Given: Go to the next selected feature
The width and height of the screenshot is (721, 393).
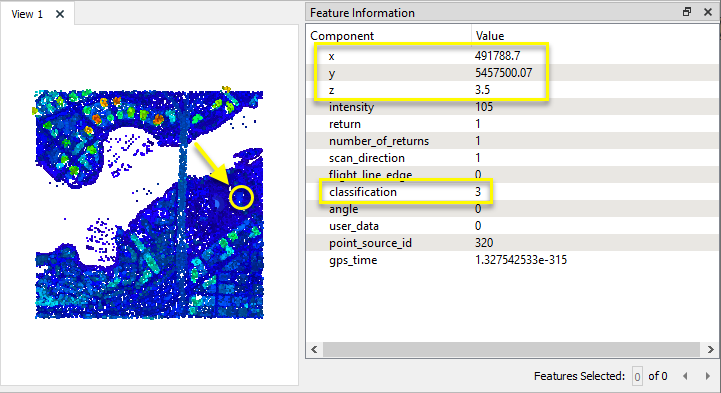Looking at the screenshot, I should (707, 376).
